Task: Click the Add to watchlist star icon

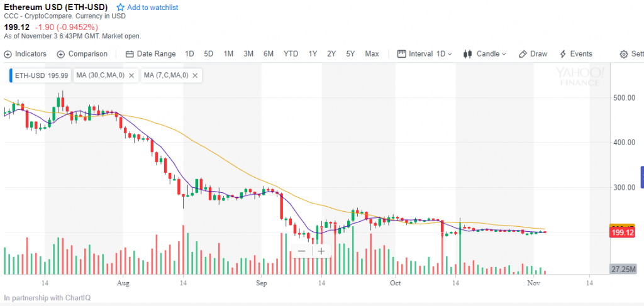Action: pos(120,8)
